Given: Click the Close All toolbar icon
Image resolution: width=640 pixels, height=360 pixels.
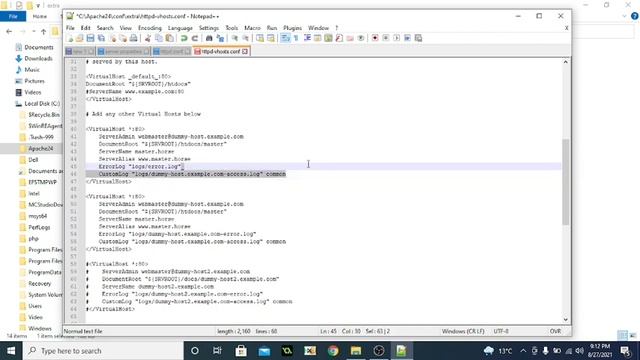Looking at the screenshot, I should click(x=123, y=38).
